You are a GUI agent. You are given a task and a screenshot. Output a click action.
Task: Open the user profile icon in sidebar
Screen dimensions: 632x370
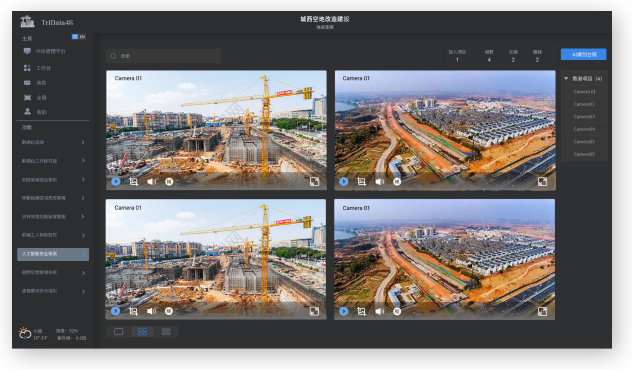point(27,112)
